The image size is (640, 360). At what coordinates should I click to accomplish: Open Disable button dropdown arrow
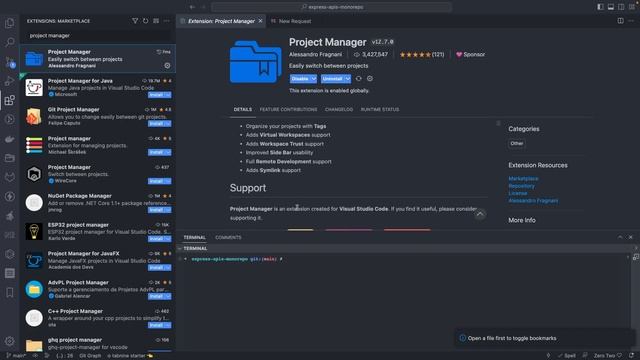click(x=313, y=79)
